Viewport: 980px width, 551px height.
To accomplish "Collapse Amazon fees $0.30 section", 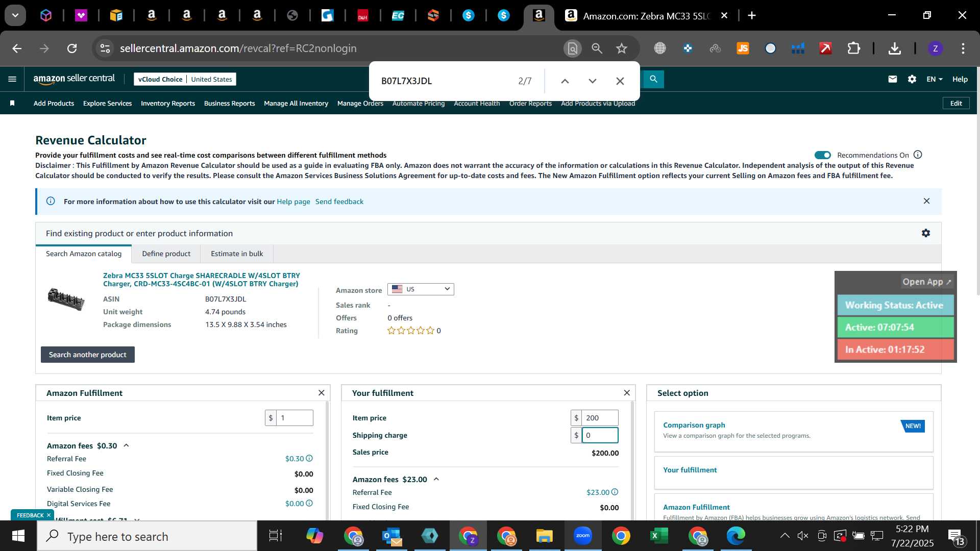I will click(126, 445).
